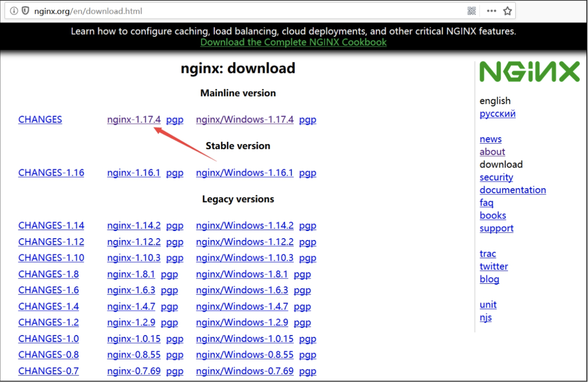Viewport: 588px width, 382px height.
Task: Open documentation in sidebar
Action: [513, 190]
